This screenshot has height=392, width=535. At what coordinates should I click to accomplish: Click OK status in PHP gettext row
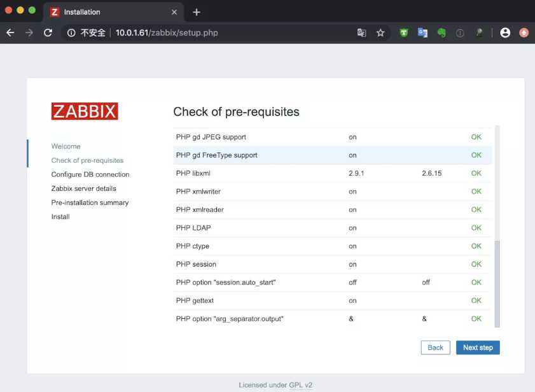(x=476, y=301)
